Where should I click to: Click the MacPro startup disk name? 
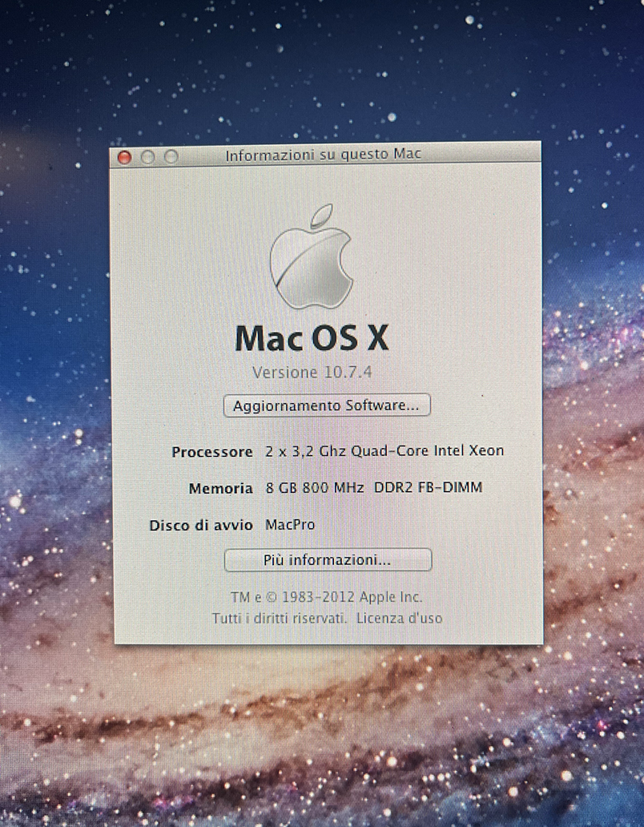(289, 525)
